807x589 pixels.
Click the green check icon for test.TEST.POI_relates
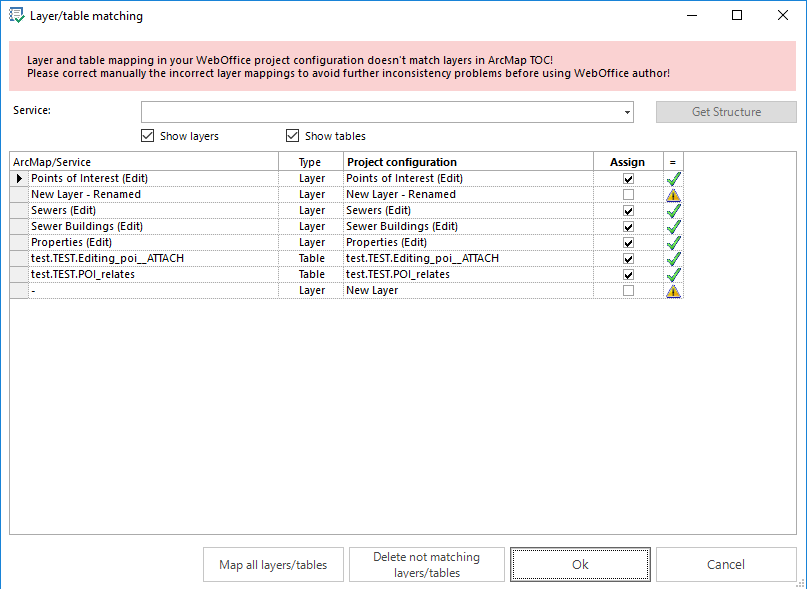coord(673,274)
